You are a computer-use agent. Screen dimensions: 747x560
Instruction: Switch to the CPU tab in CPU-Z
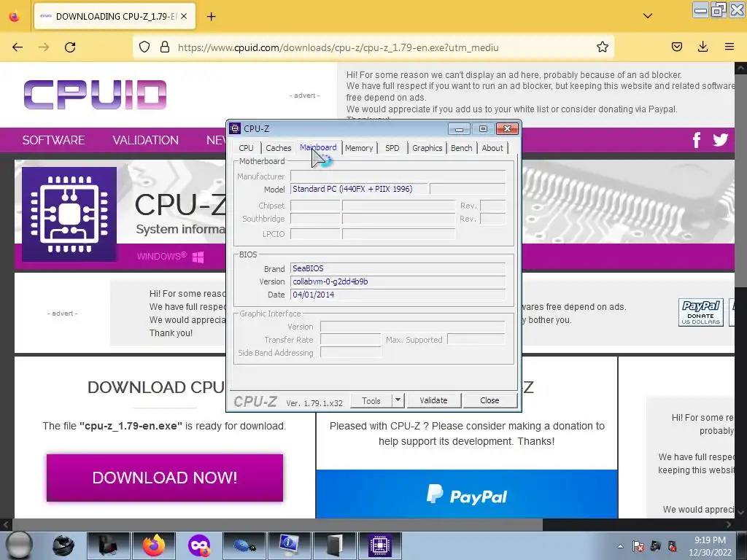[246, 148]
